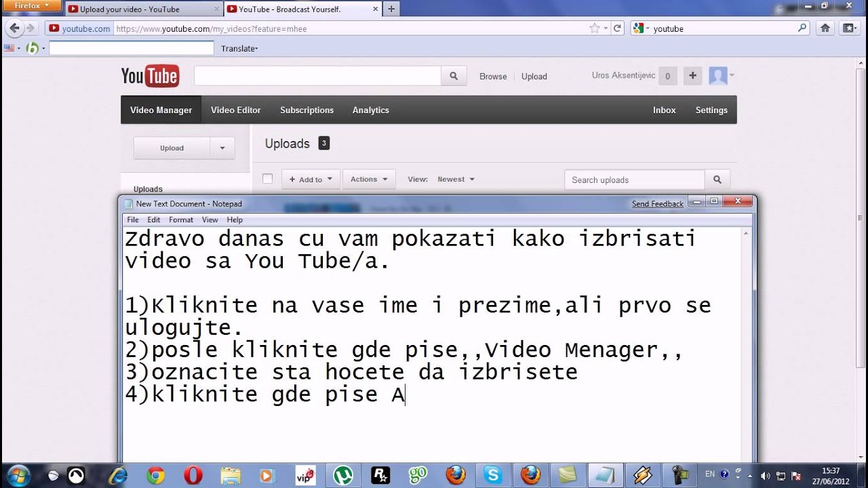This screenshot has width=868, height=488.
Task: Click the Browse link in YouTube header
Action: click(x=493, y=77)
